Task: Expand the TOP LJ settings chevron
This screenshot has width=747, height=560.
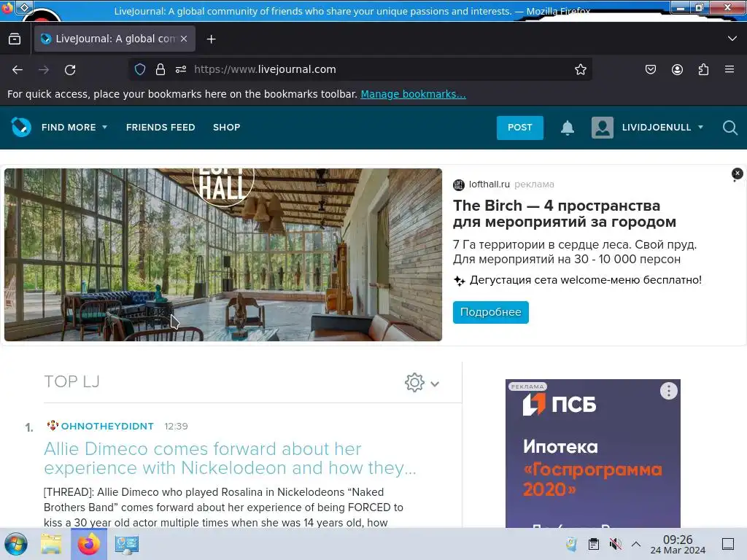Action: (x=435, y=384)
